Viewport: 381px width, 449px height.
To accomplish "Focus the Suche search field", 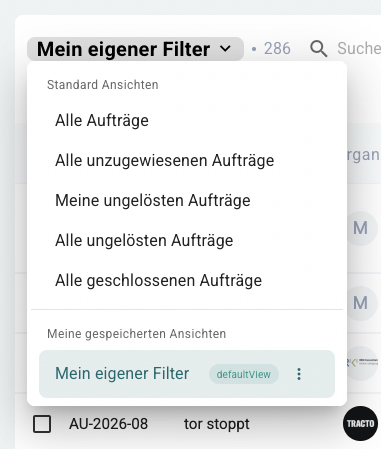I will pyautogui.click(x=359, y=49).
